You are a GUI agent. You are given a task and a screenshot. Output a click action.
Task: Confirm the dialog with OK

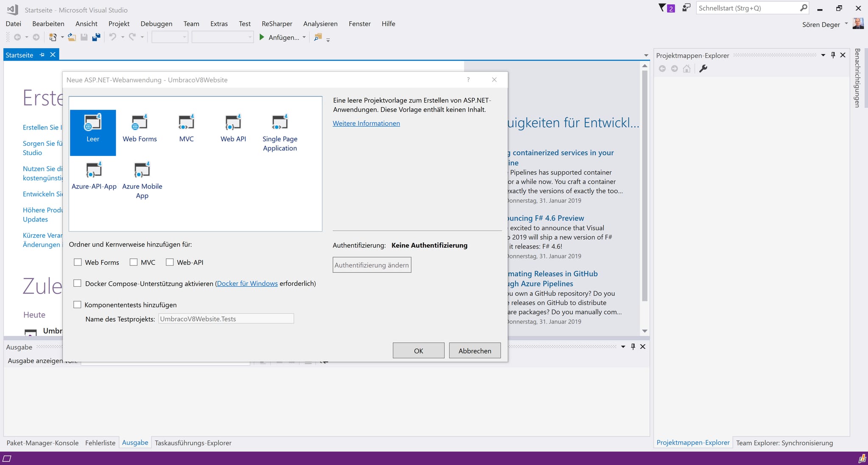[418, 350]
